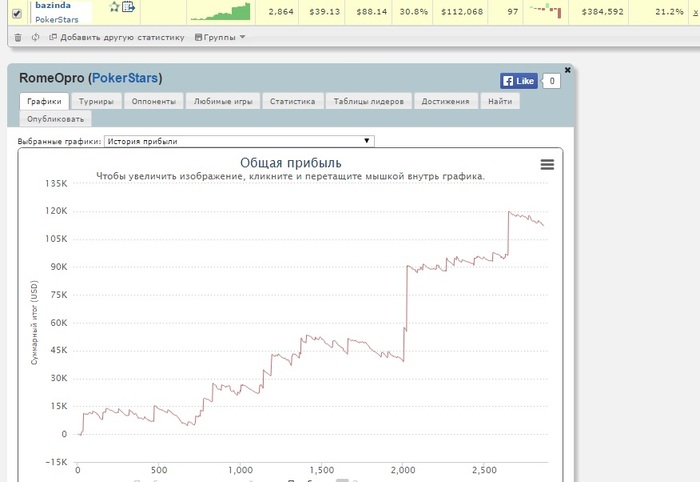Image resolution: width=700 pixels, height=482 pixels.
Task: Open the chart hamburger menu icon
Action: (x=547, y=165)
